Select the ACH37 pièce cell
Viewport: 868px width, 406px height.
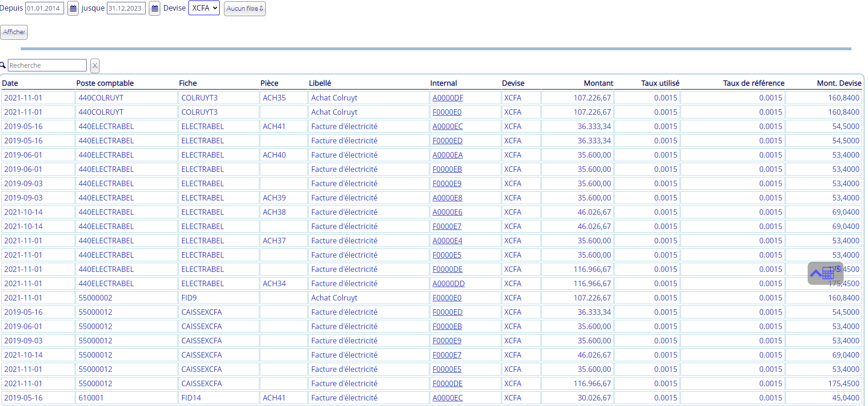pos(283,241)
